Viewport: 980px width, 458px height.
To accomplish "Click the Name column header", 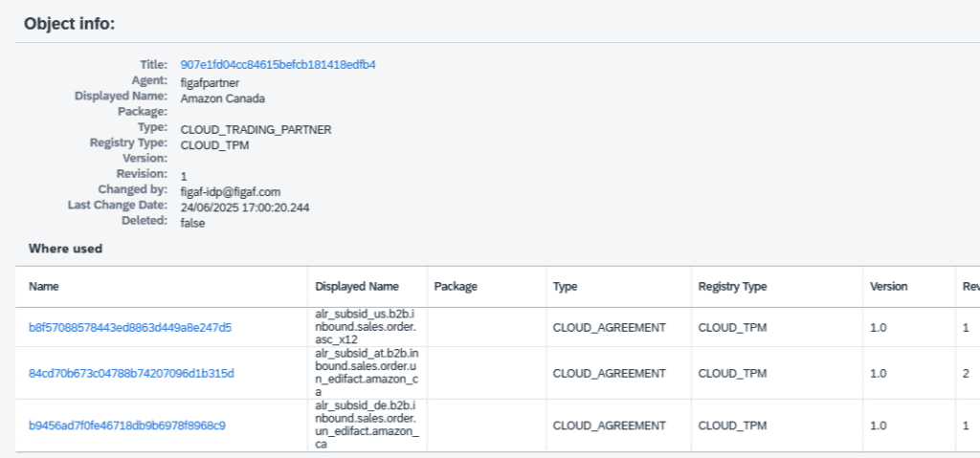I will click(42, 287).
